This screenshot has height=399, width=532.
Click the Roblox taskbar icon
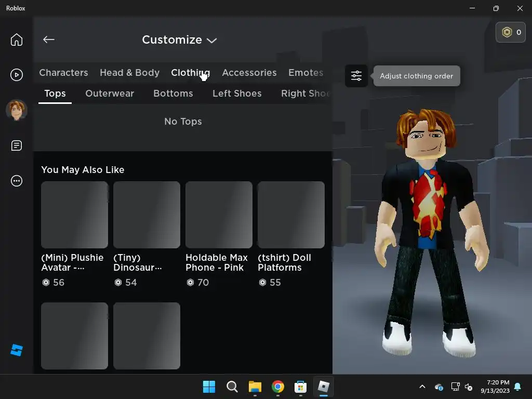click(323, 387)
